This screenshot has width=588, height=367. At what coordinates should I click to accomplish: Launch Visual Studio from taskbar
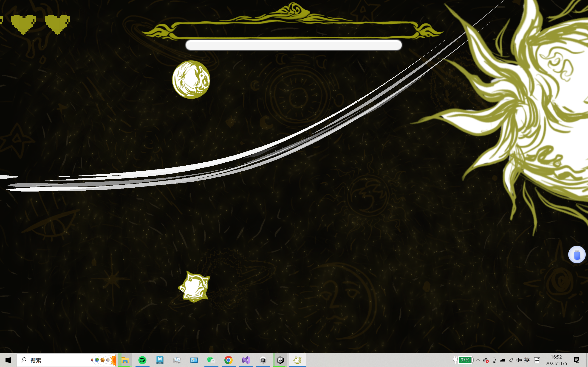click(246, 360)
